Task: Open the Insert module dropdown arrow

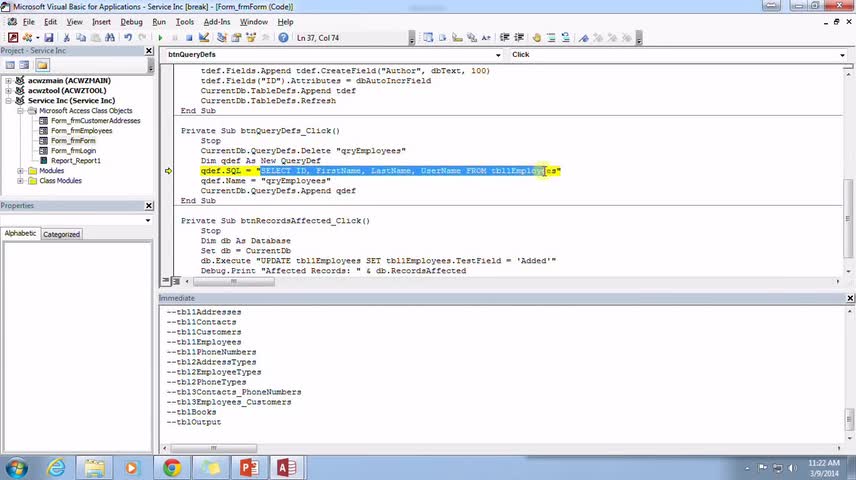Action: pos(37,38)
